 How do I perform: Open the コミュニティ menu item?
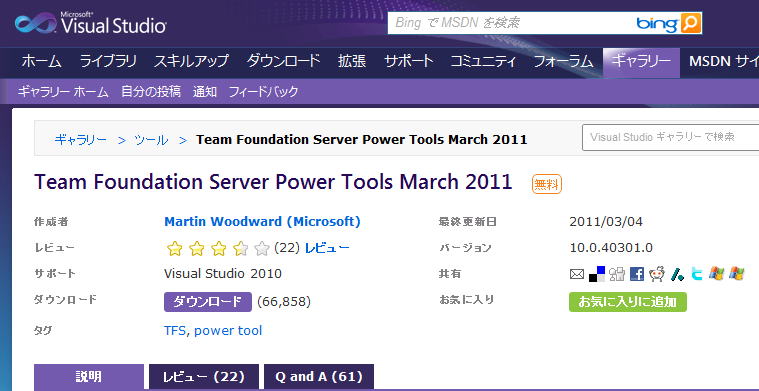click(x=484, y=61)
